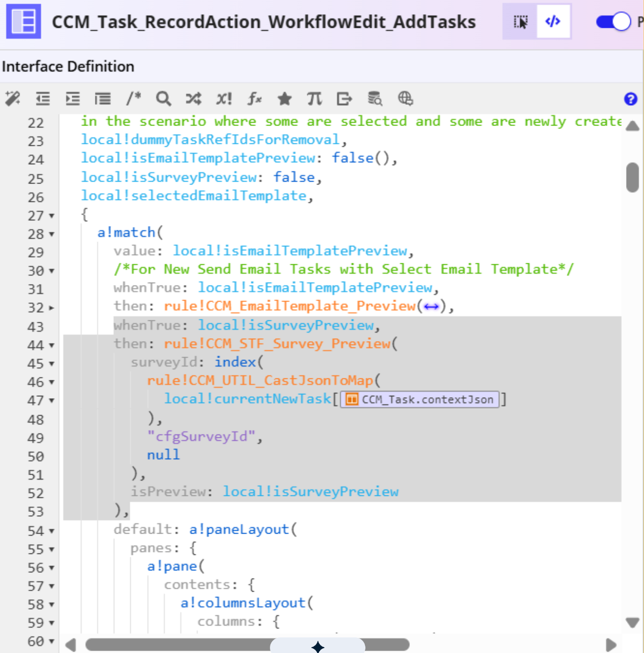Click the vertical scroll up arrow
644x653 pixels.
(x=633, y=126)
